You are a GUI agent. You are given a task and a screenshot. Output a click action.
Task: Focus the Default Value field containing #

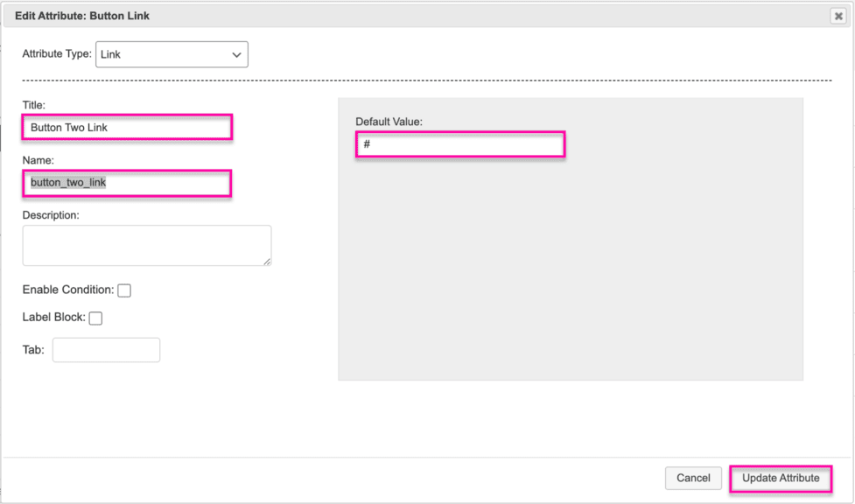(460, 144)
